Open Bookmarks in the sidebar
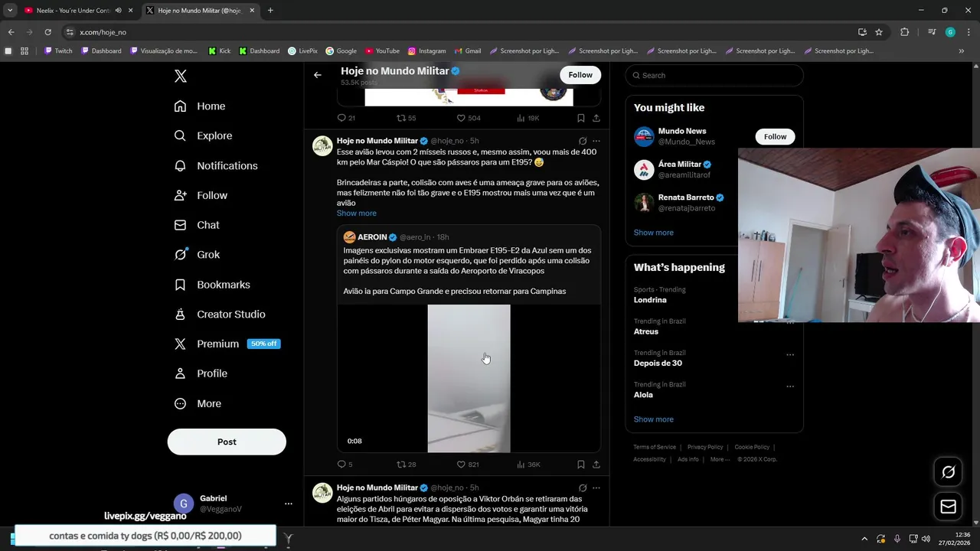 coord(212,285)
